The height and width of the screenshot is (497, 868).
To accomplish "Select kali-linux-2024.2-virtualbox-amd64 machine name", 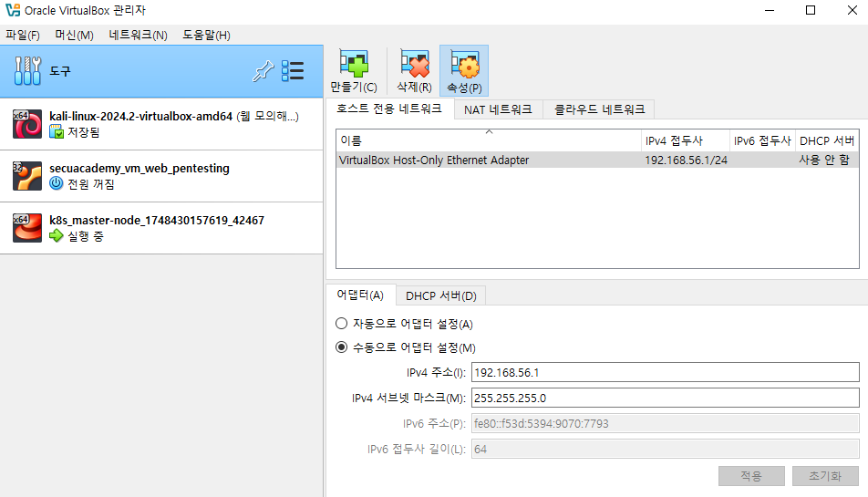I will click(140, 116).
